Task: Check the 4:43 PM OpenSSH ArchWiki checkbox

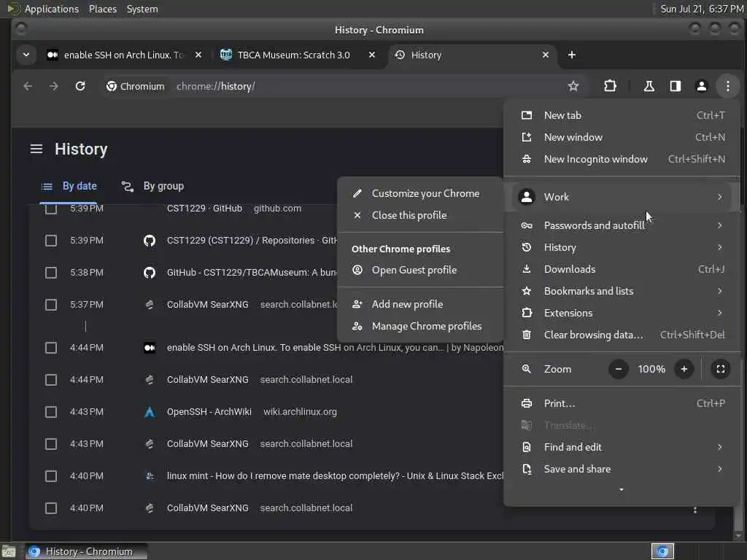Action: coord(51,412)
